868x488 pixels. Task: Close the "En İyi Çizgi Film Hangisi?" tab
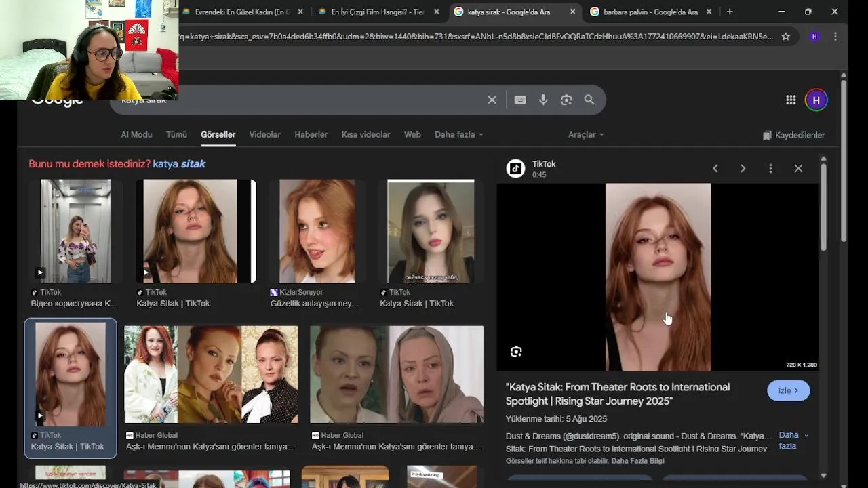point(437,12)
